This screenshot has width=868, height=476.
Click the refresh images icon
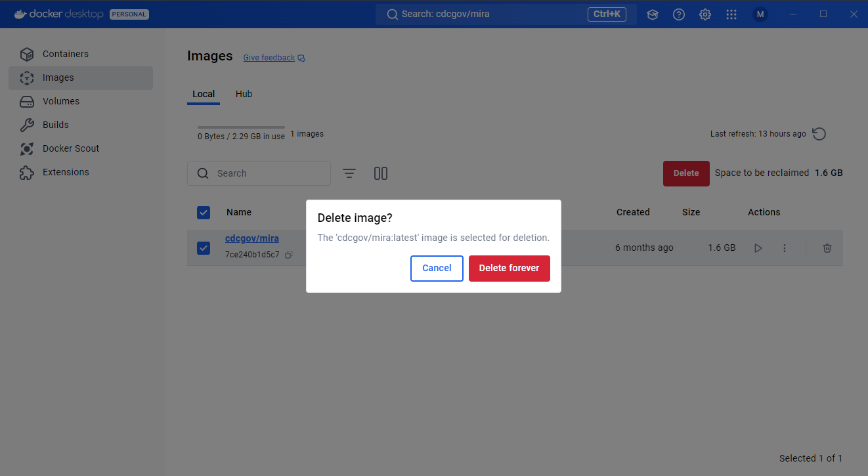(x=819, y=134)
